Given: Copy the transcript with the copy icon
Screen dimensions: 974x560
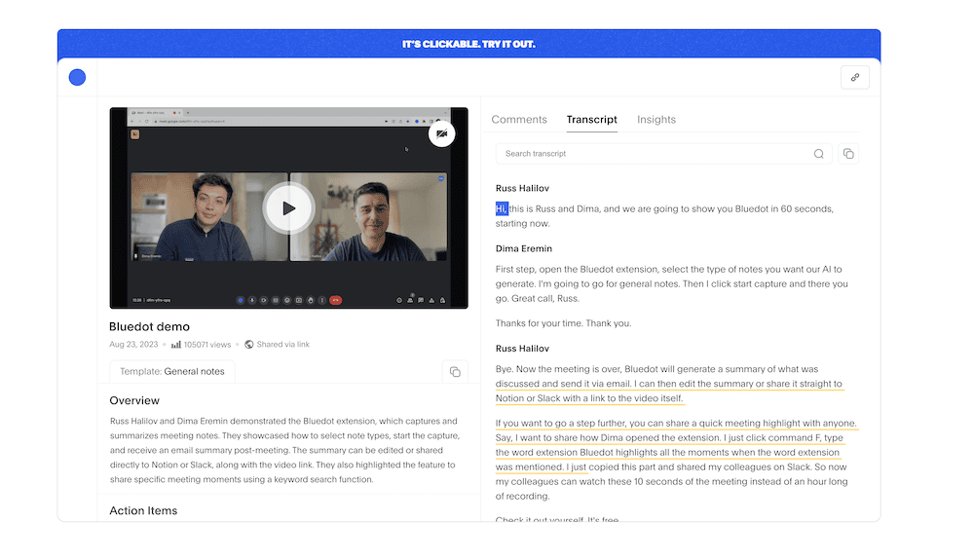Looking at the screenshot, I should coord(848,154).
